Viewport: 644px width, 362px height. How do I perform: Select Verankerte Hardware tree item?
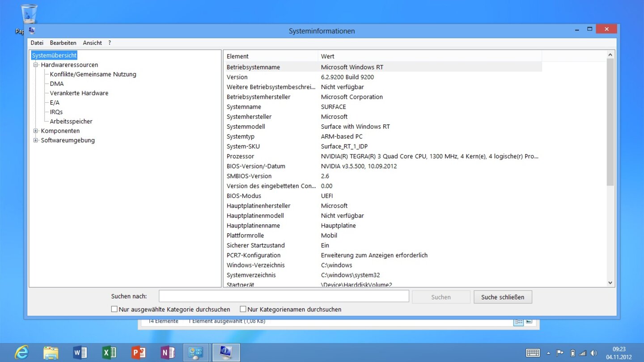[x=79, y=93]
